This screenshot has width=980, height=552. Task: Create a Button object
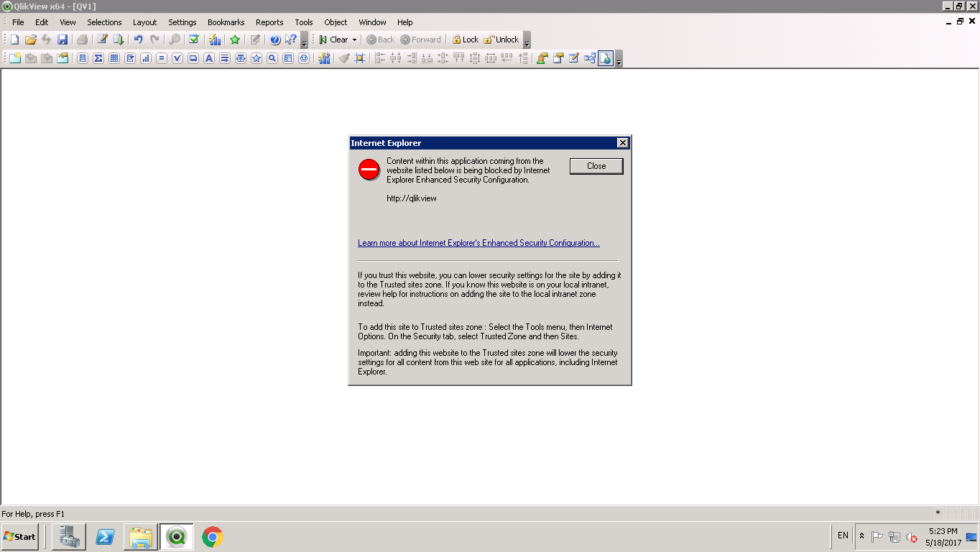193,58
